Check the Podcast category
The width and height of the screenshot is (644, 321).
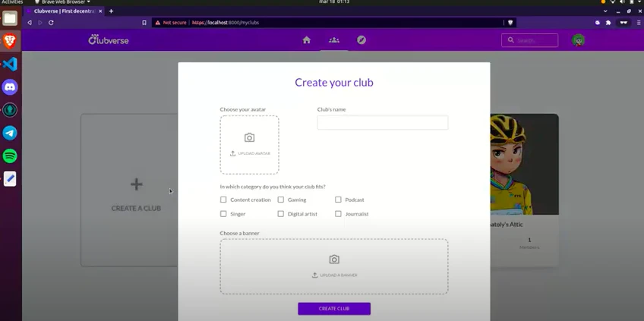pyautogui.click(x=338, y=200)
